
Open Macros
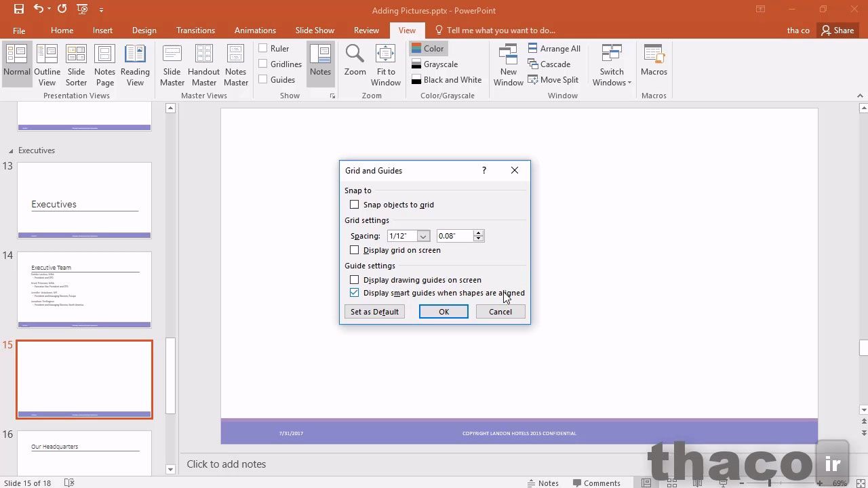(654, 61)
